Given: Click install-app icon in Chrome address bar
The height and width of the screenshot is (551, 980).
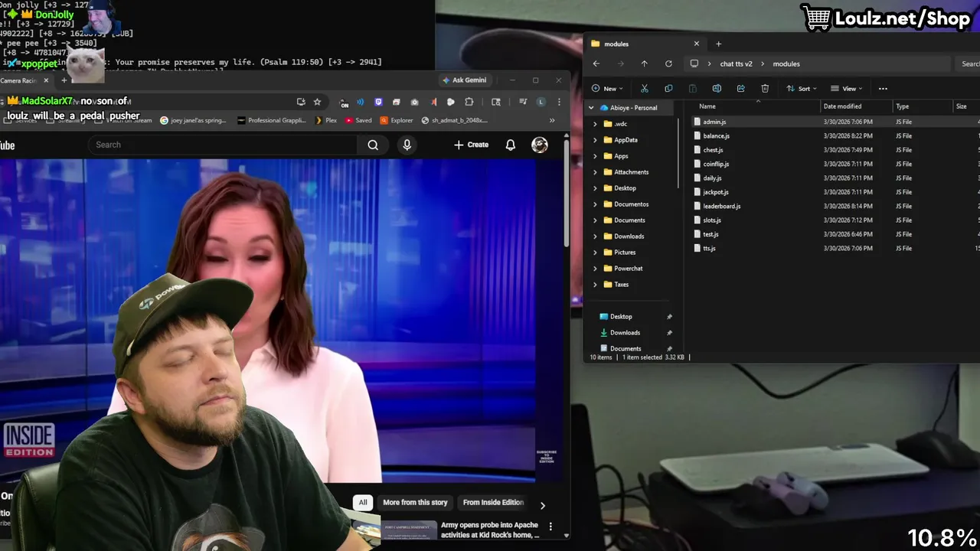Looking at the screenshot, I should click(x=301, y=102).
